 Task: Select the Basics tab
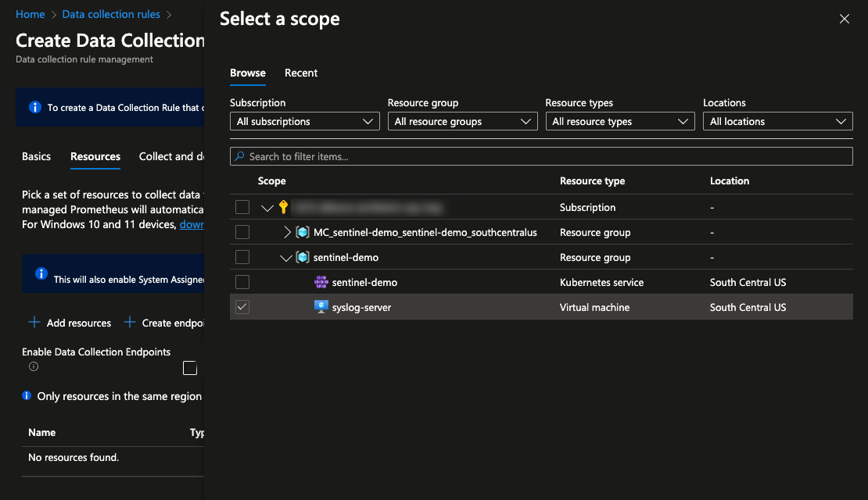coord(36,156)
